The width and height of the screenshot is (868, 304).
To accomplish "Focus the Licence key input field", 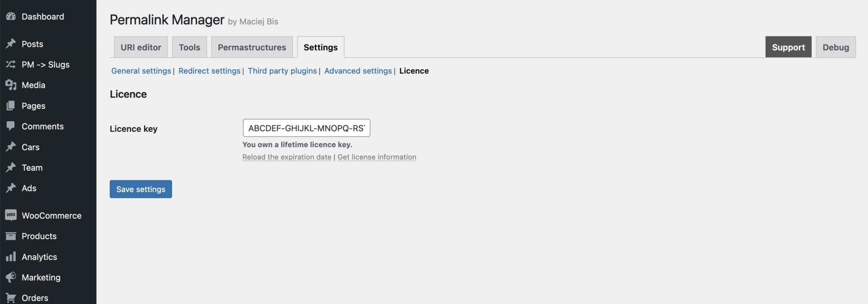I will click(x=306, y=128).
